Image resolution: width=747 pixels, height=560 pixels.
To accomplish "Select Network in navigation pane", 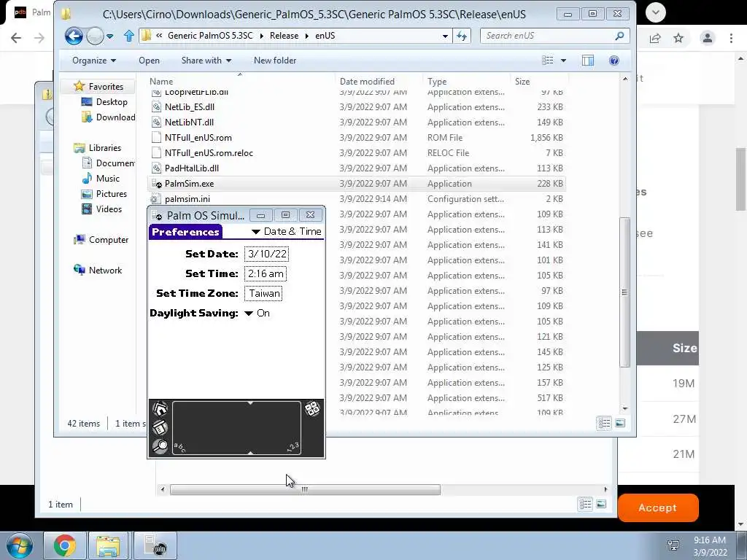I will coord(98,270).
